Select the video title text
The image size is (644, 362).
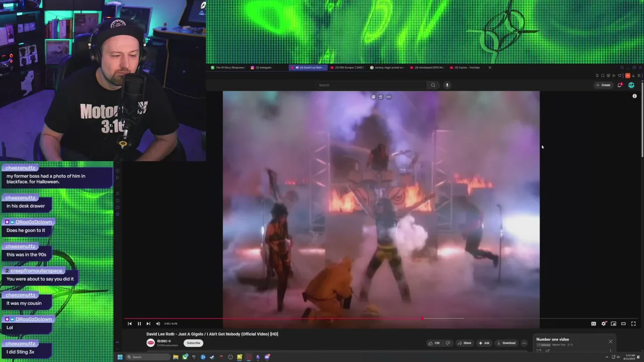[x=212, y=334]
